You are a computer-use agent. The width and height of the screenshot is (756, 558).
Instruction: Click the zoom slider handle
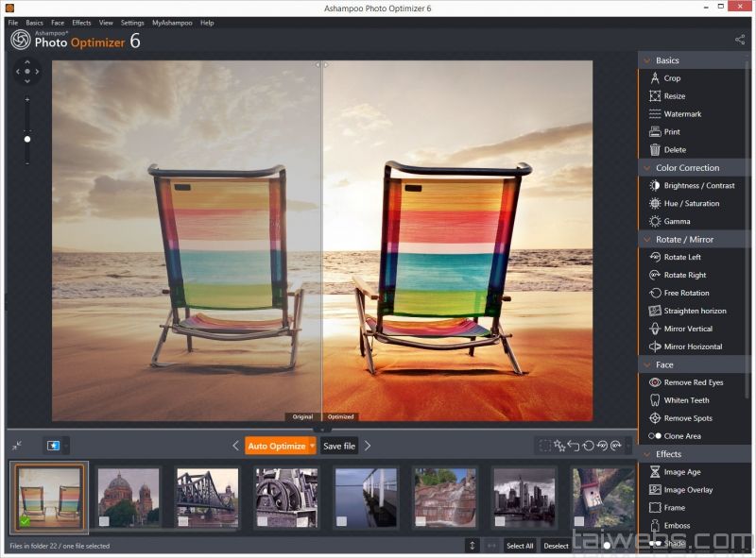[x=26, y=139]
